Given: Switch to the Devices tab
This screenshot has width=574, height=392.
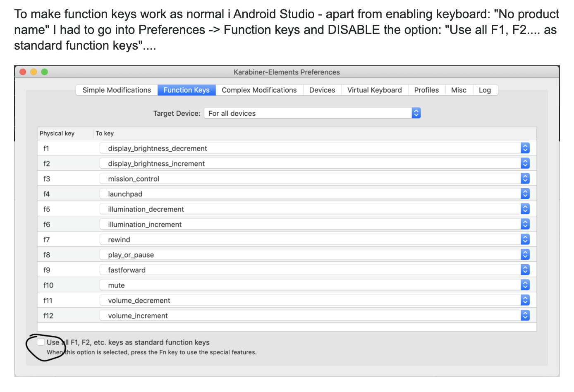Looking at the screenshot, I should point(322,90).
